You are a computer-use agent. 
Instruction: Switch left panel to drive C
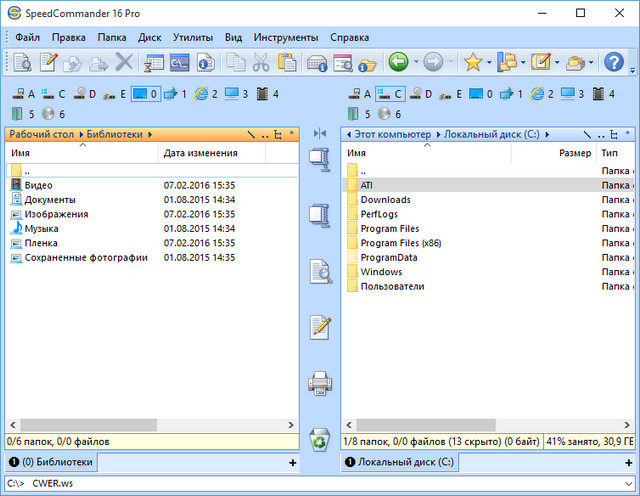(54, 94)
